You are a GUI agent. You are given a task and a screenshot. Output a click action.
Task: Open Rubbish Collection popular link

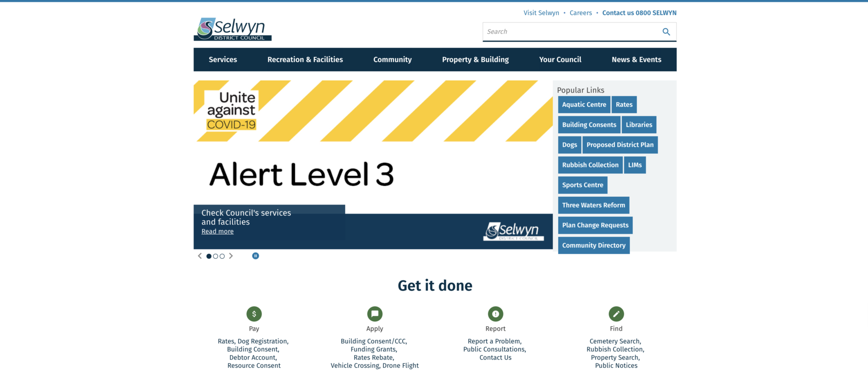tap(590, 165)
